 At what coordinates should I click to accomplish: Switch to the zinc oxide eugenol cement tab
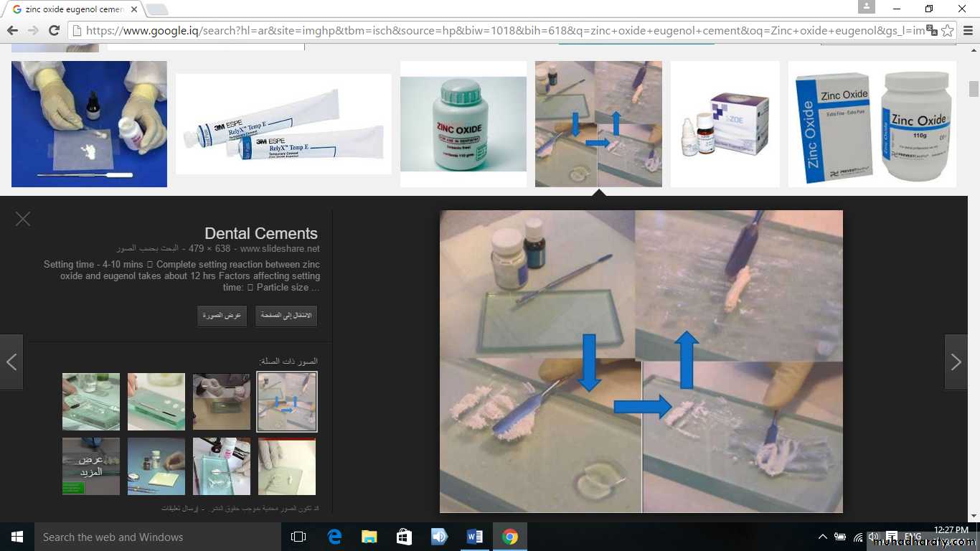[x=72, y=9]
